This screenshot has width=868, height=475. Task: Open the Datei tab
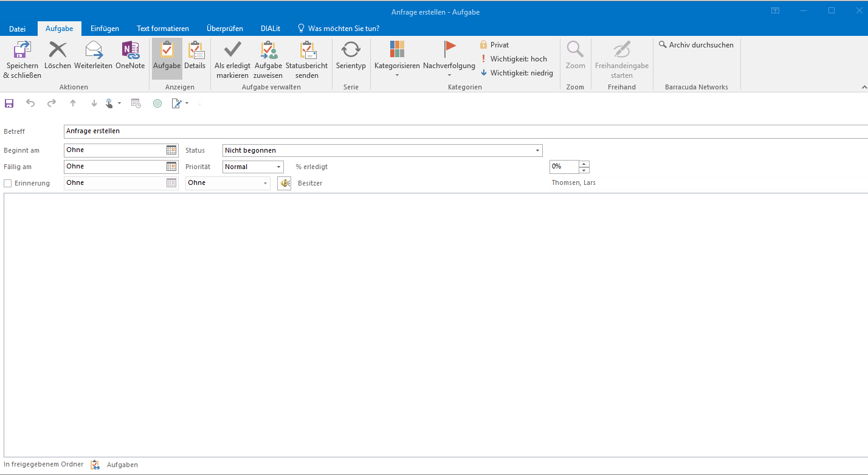pyautogui.click(x=18, y=29)
